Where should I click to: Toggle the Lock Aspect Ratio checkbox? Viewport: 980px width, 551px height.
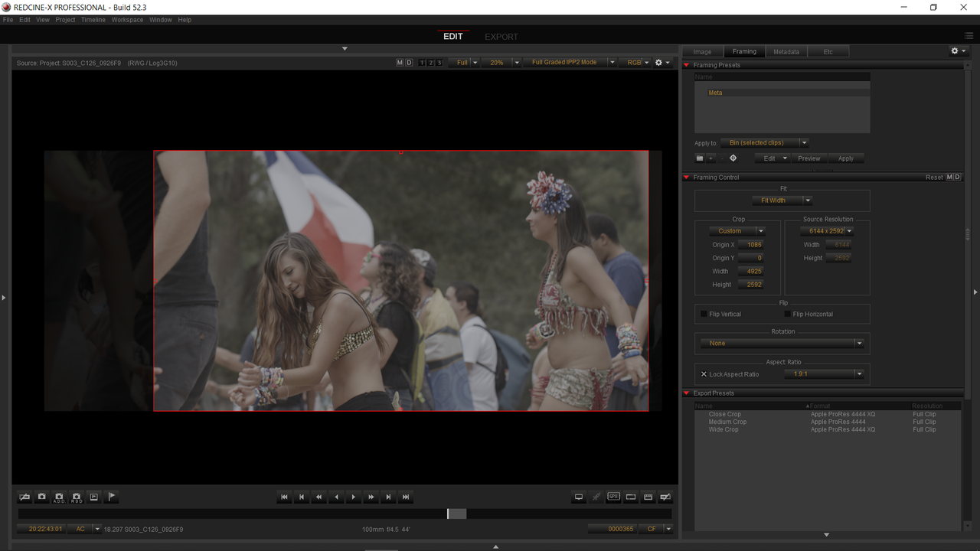coord(704,374)
